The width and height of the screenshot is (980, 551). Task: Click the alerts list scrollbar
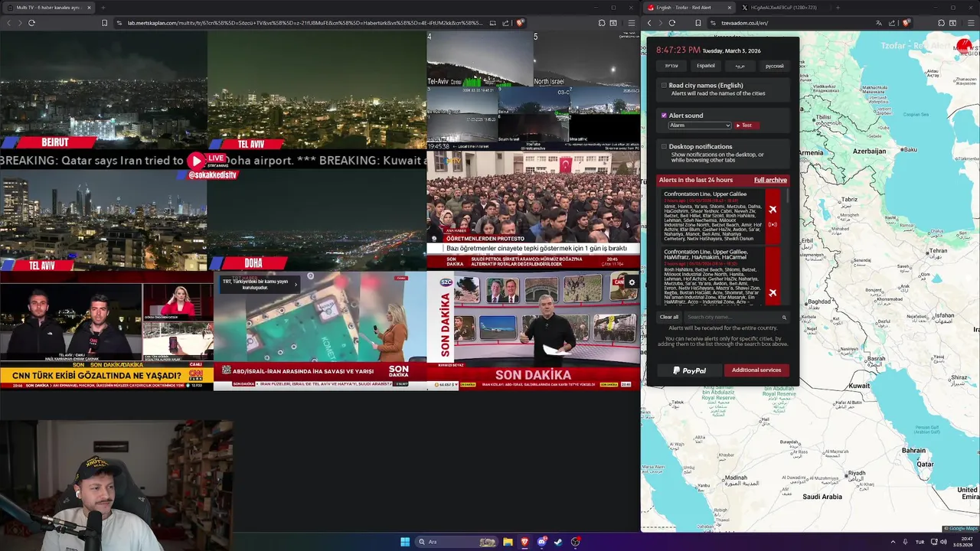tap(786, 195)
